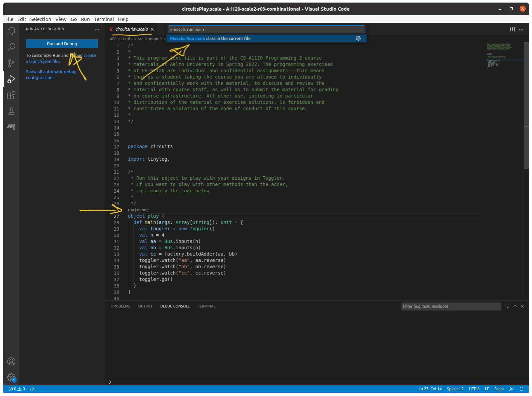The height and width of the screenshot is (396, 532).
Task: Open the Terminal menu in menu bar
Action: (104, 19)
